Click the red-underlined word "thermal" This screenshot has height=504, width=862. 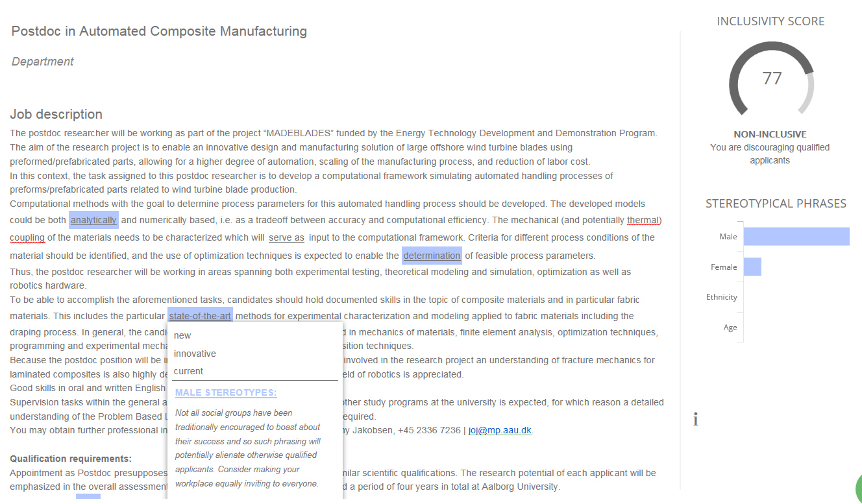643,220
